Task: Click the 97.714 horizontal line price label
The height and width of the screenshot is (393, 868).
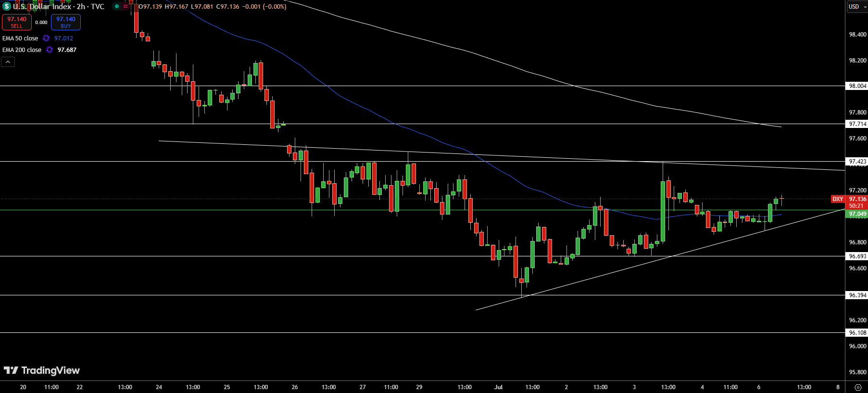Action: 857,124
